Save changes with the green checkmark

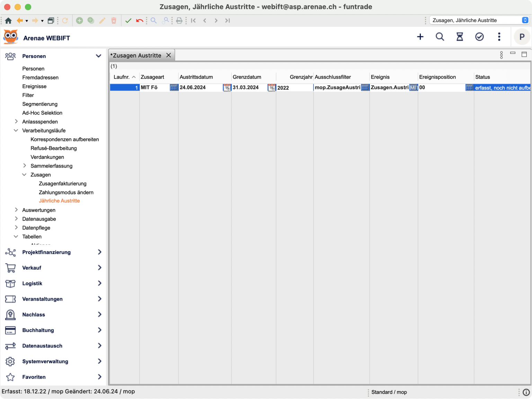click(x=128, y=21)
